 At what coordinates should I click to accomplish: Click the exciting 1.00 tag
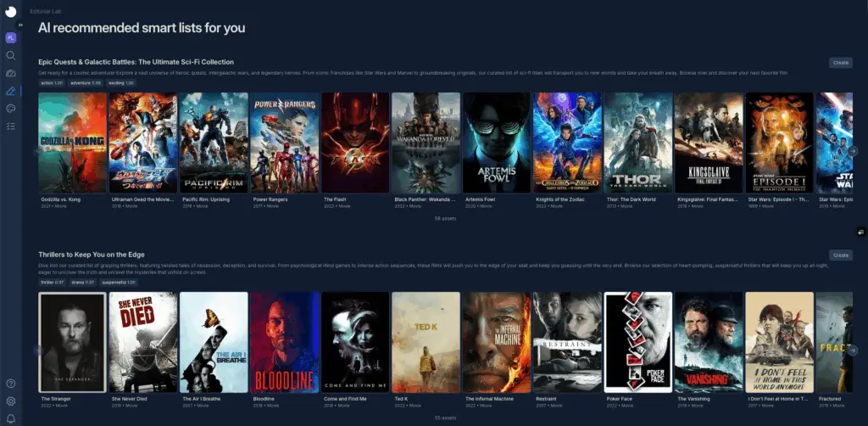pos(121,82)
